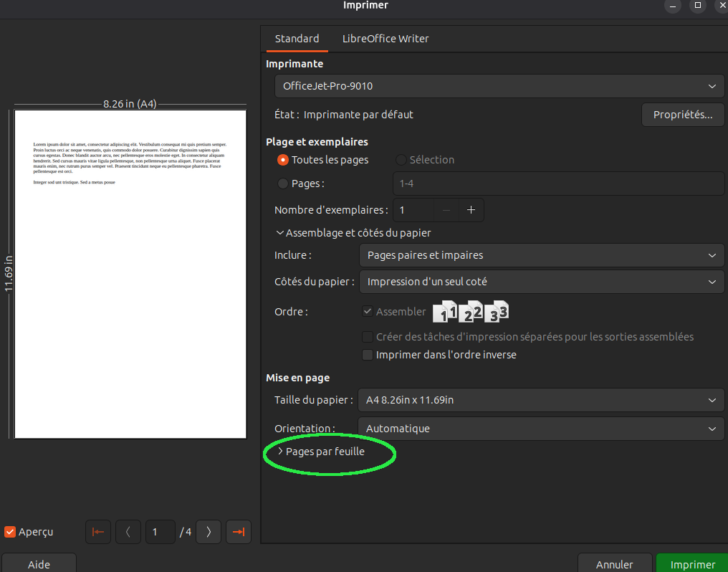
Task: Click the collate order illustration icon
Action: coord(471,312)
